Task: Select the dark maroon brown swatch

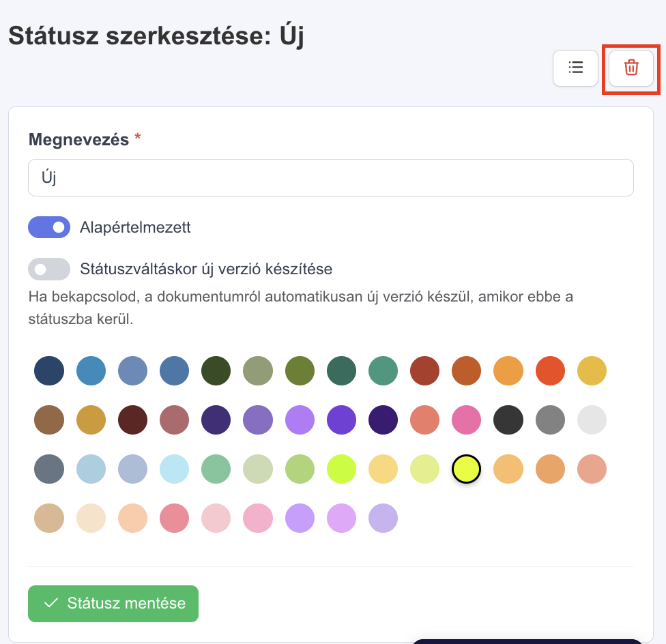Action: pos(133,420)
